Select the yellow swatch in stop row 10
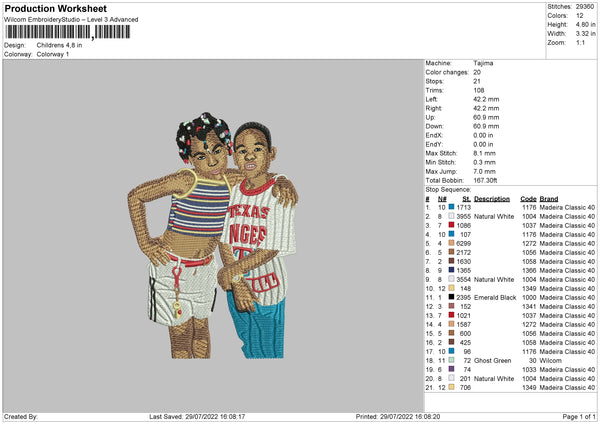The width and height of the screenshot is (600, 424). 451,288
